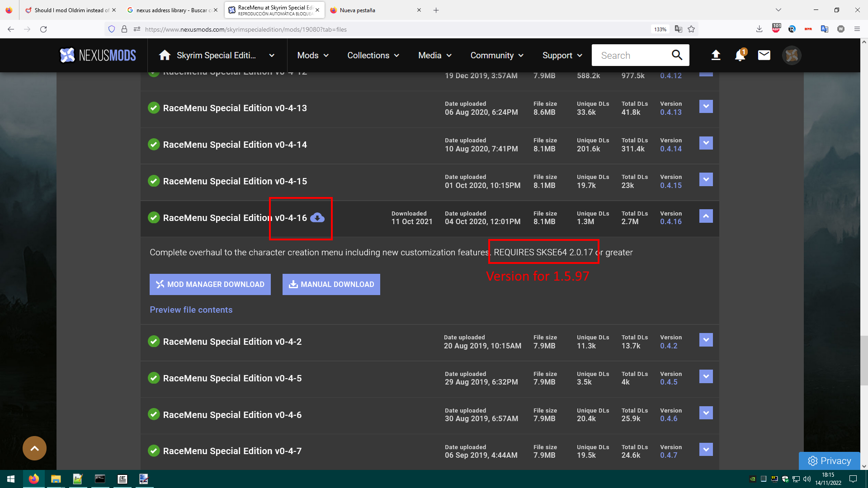The width and height of the screenshot is (868, 488).
Task: Reload the current page
Action: click(x=43, y=29)
